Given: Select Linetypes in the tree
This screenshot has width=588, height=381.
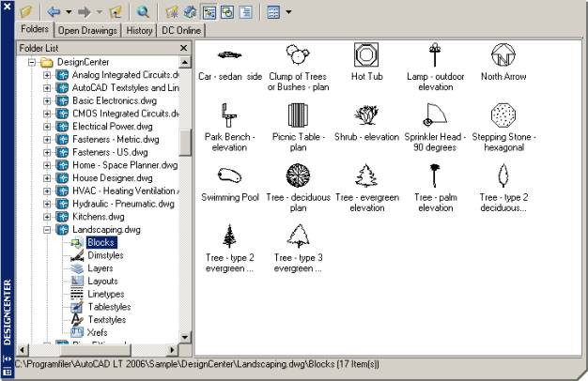Looking at the screenshot, I should (x=106, y=294).
